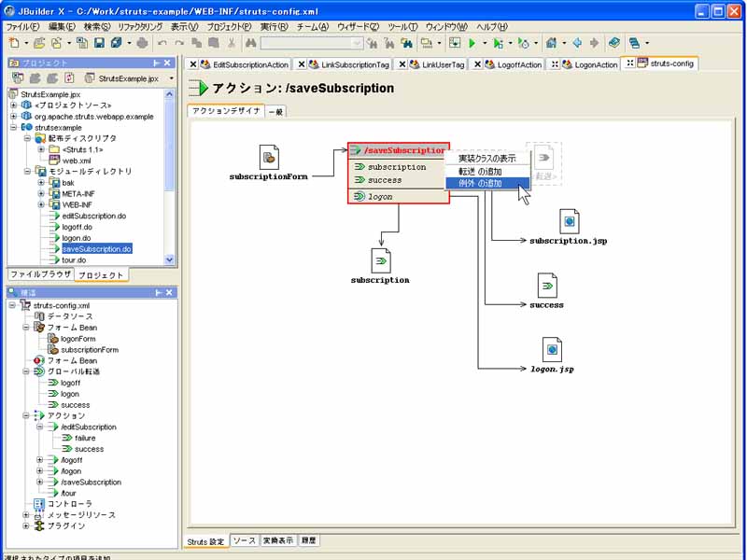Select データソース in structure tree
The image size is (747, 560).
pyautogui.click(x=69, y=316)
